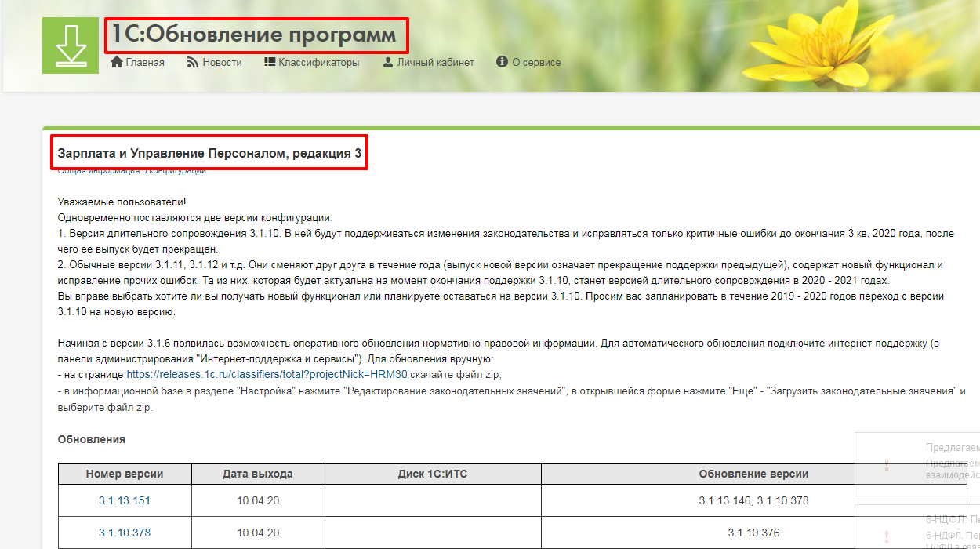Image resolution: width=980 pixels, height=549 pixels.
Task: Open version 3.1.13.151 release link
Action: point(125,500)
